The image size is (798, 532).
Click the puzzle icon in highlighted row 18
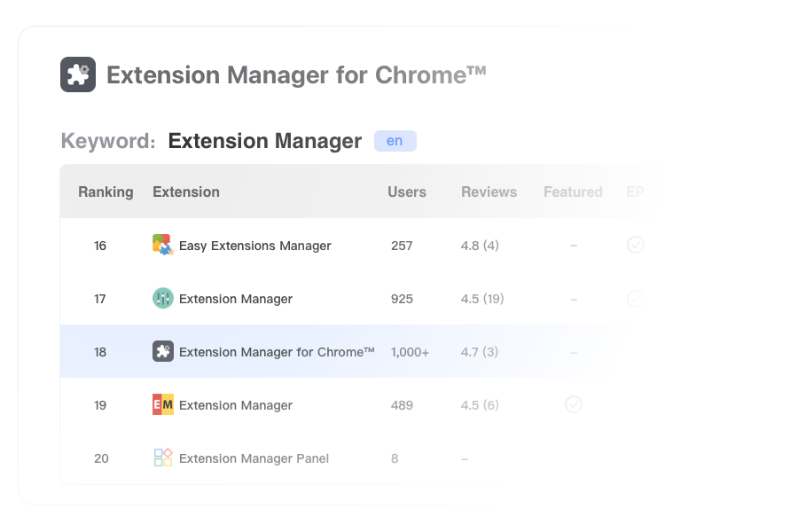(x=163, y=351)
